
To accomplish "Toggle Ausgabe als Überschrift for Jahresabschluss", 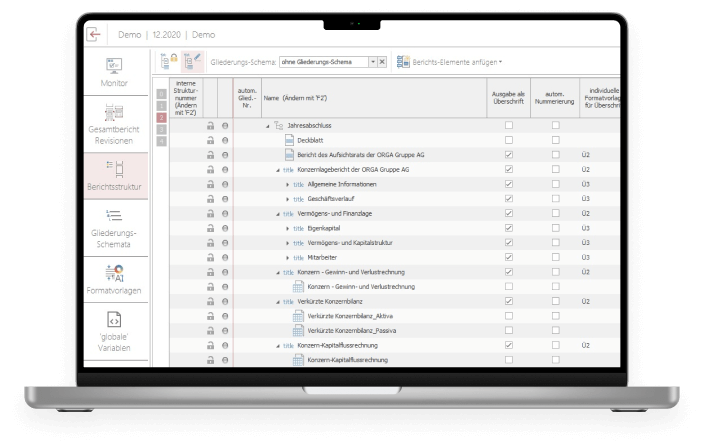I will (x=509, y=125).
